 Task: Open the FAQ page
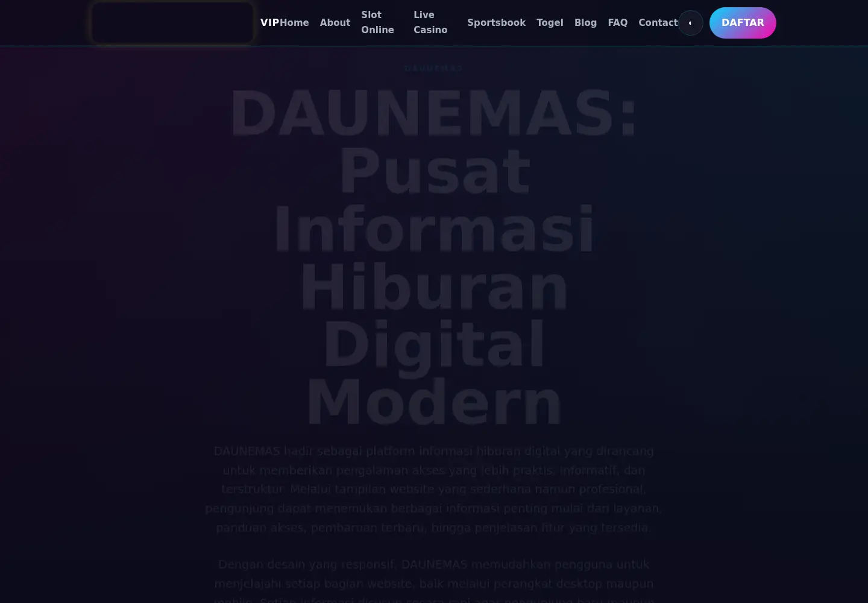click(x=618, y=23)
